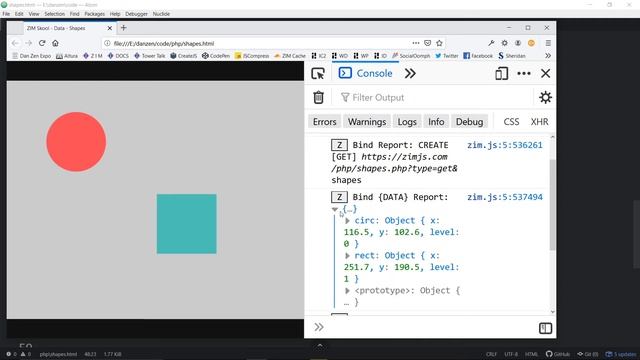Click the teal square on canvas
Image resolution: width=640 pixels, height=360 pixels.
coord(187,224)
